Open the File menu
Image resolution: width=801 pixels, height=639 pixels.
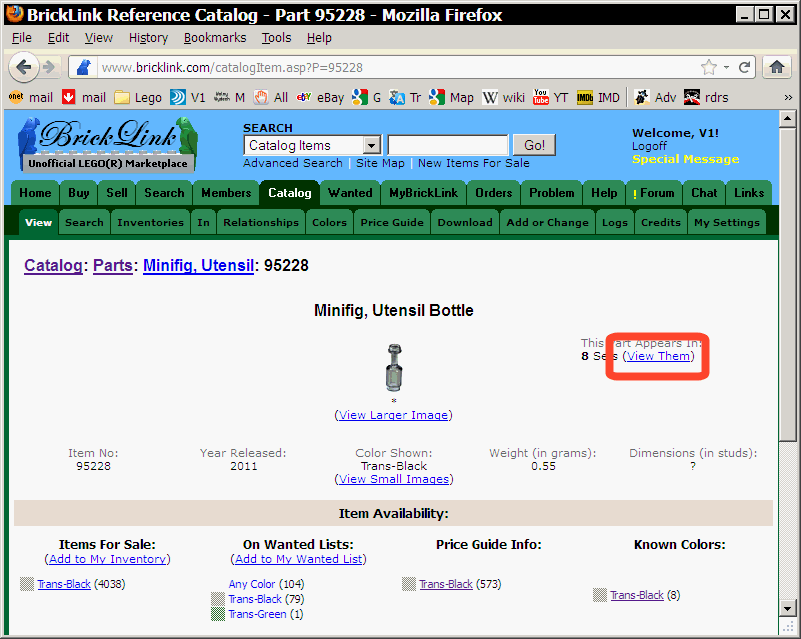(x=21, y=38)
